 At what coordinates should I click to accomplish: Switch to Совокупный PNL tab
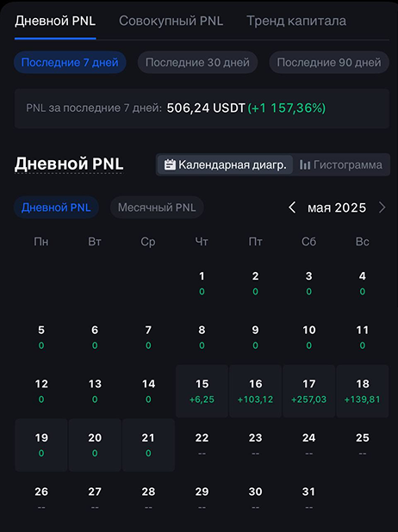(x=171, y=21)
